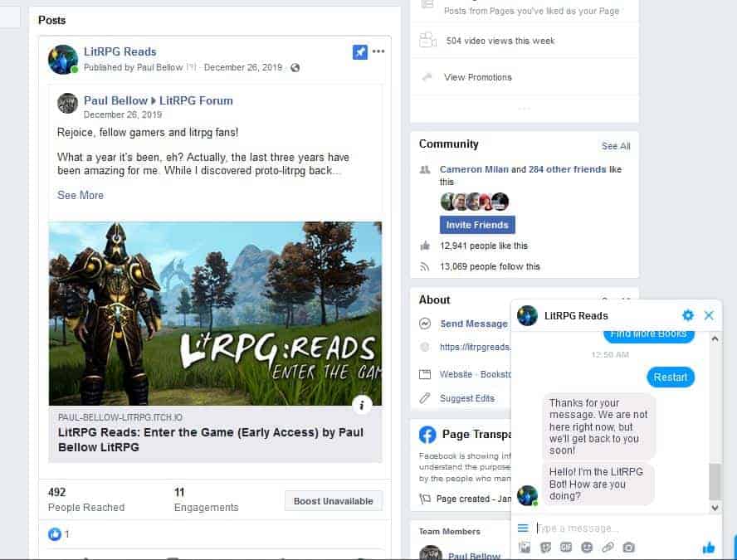
Task: Open Paul Bellow profile link in shared post
Action: 115,100
